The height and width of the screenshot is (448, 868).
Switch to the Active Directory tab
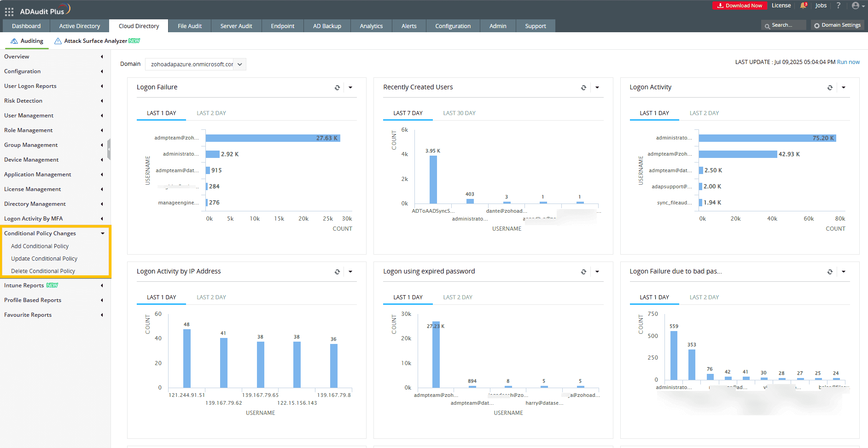point(79,26)
